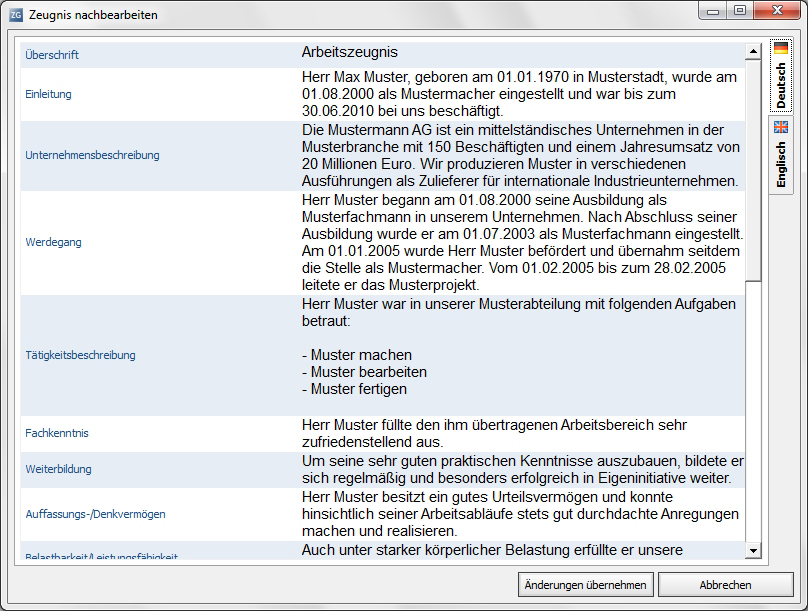Select the Werdegang row label
Screen dimensions: 808x611
pyautogui.click(x=54, y=242)
